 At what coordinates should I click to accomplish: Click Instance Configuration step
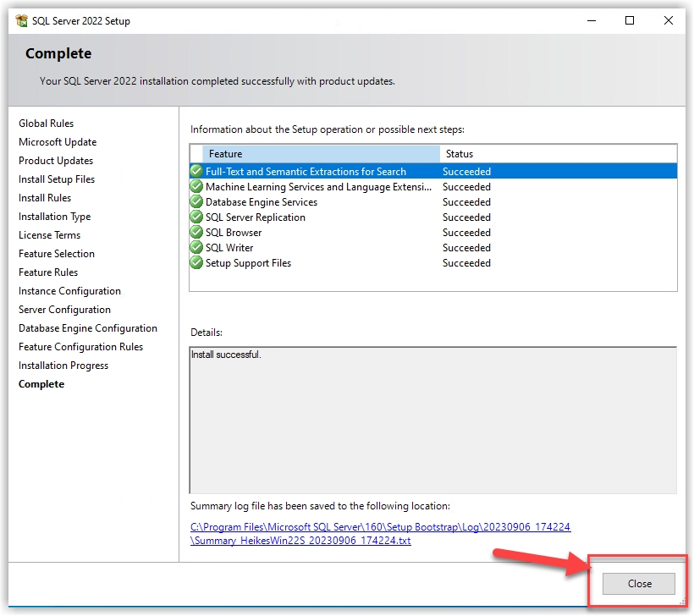69,291
